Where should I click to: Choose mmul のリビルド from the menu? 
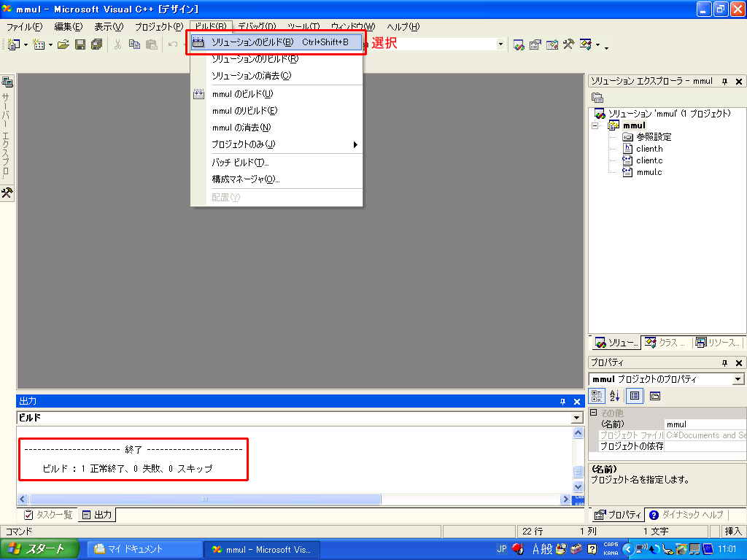tap(276, 111)
